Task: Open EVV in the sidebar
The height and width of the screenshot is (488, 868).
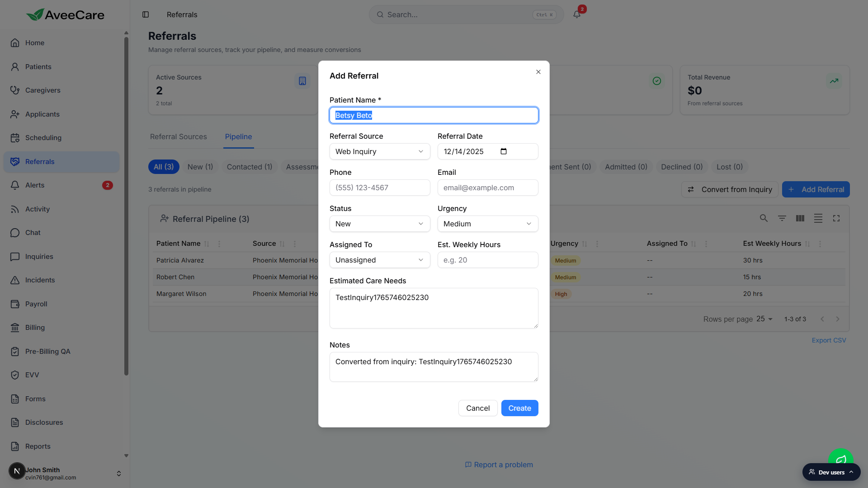Action: [x=61, y=375]
